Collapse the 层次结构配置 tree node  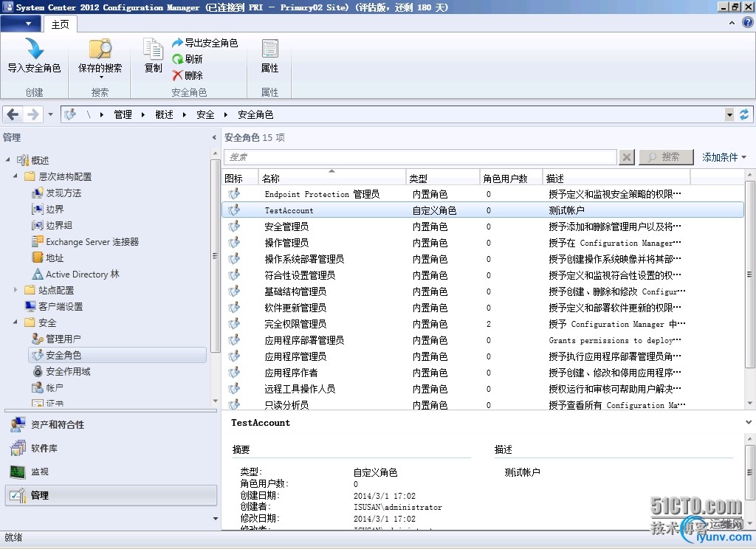click(x=15, y=176)
